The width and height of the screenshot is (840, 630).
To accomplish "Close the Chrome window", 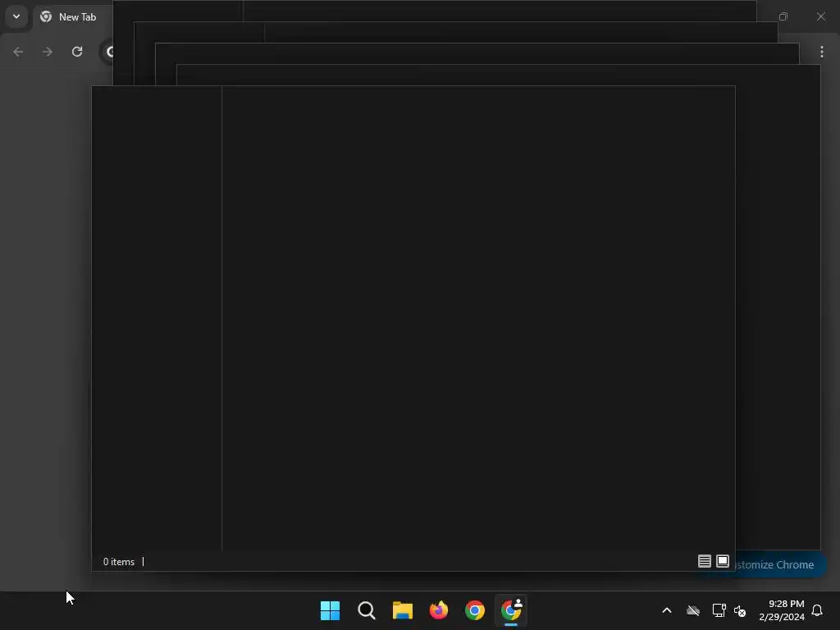I will tap(820, 16).
